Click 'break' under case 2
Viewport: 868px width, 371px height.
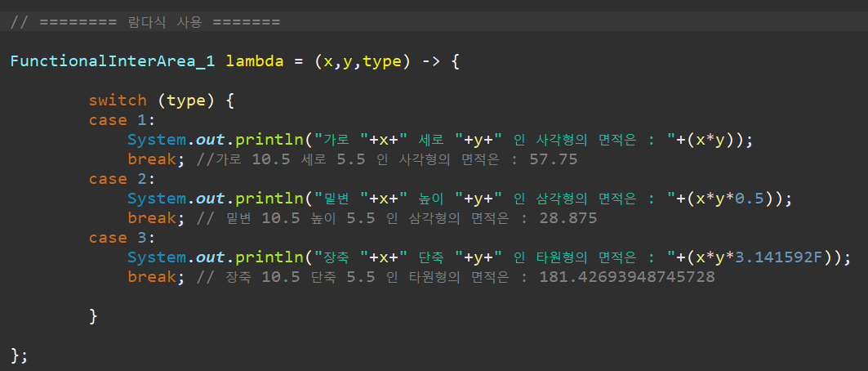[x=152, y=218]
